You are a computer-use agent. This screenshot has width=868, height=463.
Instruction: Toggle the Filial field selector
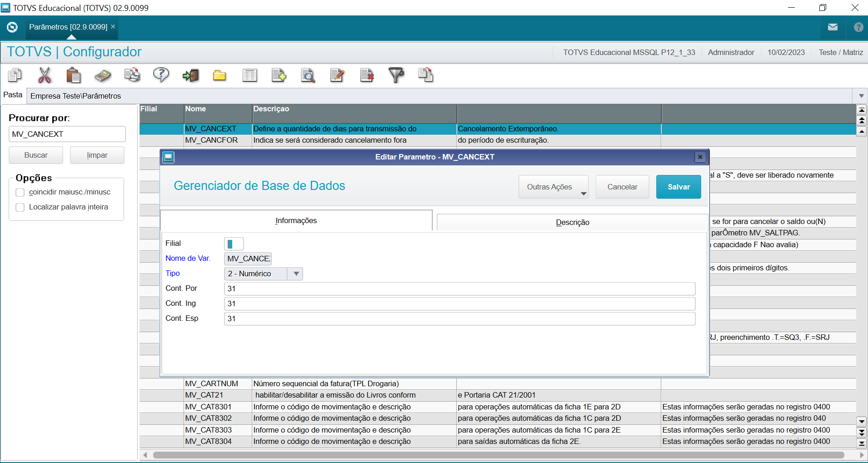click(234, 244)
